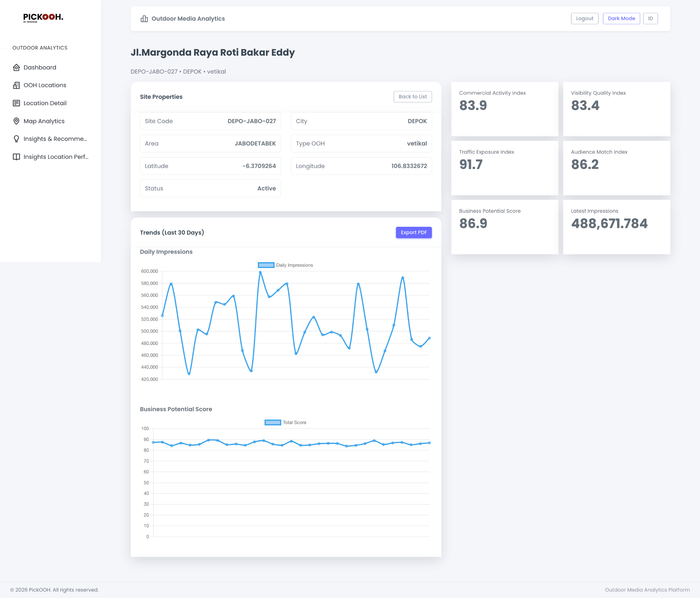Navigate to Map Analytics in the sidebar
The image size is (700, 598).
pos(44,121)
